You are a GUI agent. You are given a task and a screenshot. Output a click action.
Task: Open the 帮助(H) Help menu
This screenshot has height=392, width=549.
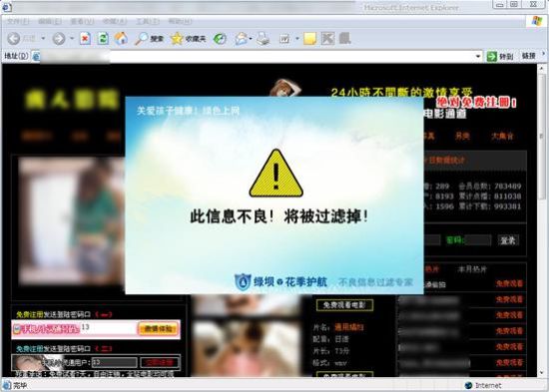point(180,21)
